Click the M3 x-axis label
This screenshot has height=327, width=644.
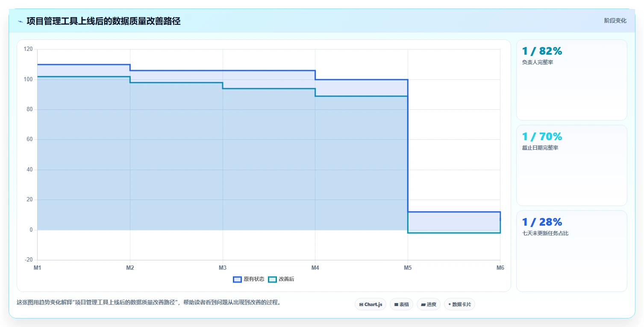coord(223,268)
